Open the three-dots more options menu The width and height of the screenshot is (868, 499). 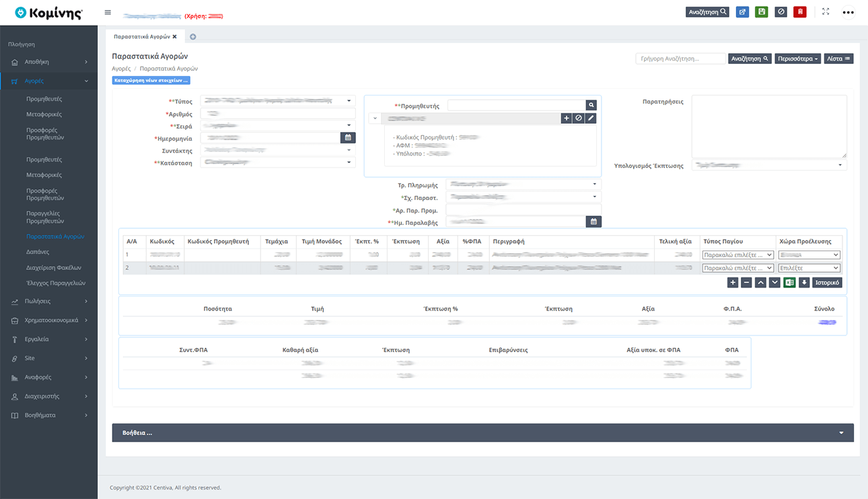848,12
